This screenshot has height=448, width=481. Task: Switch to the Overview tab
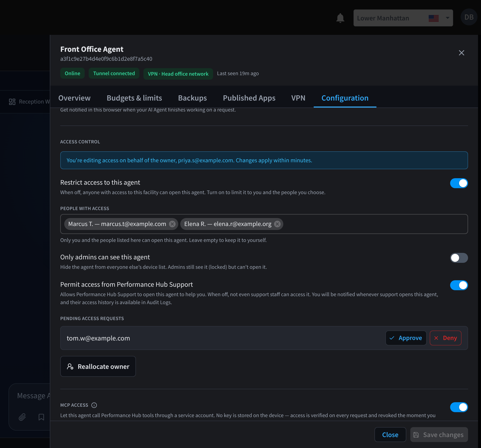(74, 98)
